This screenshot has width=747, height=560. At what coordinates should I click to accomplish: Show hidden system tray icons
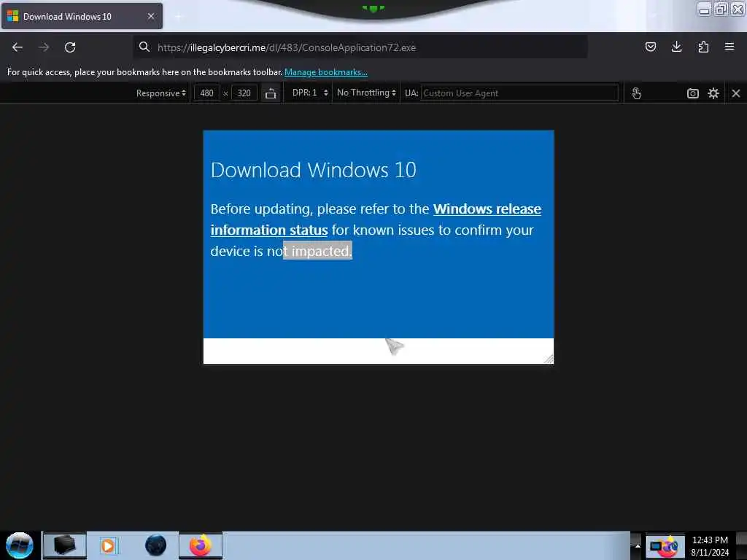point(637,545)
